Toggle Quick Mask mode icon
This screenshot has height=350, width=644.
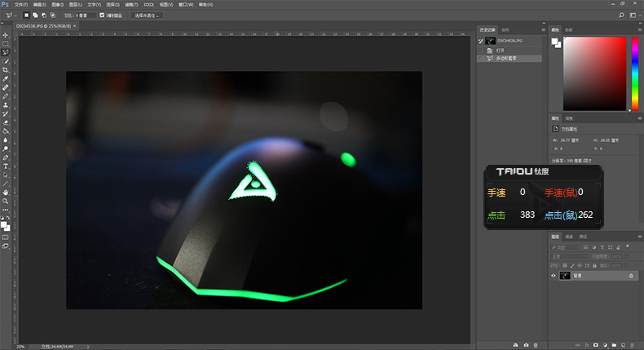click(6, 237)
